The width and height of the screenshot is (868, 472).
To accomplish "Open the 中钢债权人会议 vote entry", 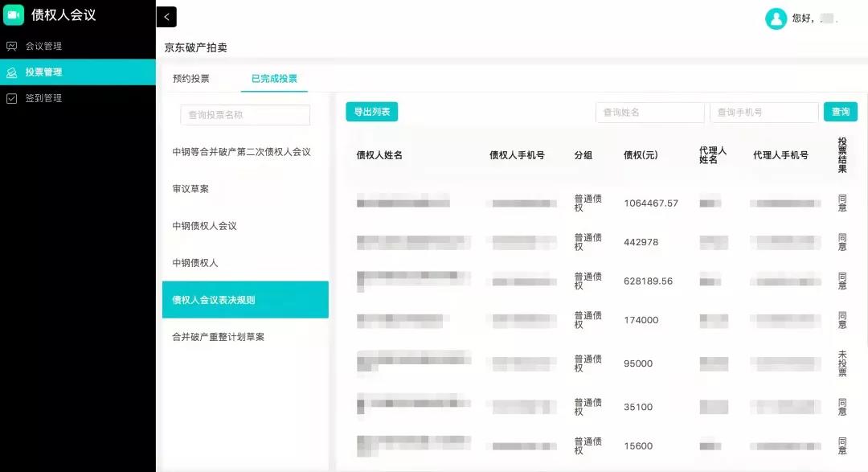I will coord(204,226).
